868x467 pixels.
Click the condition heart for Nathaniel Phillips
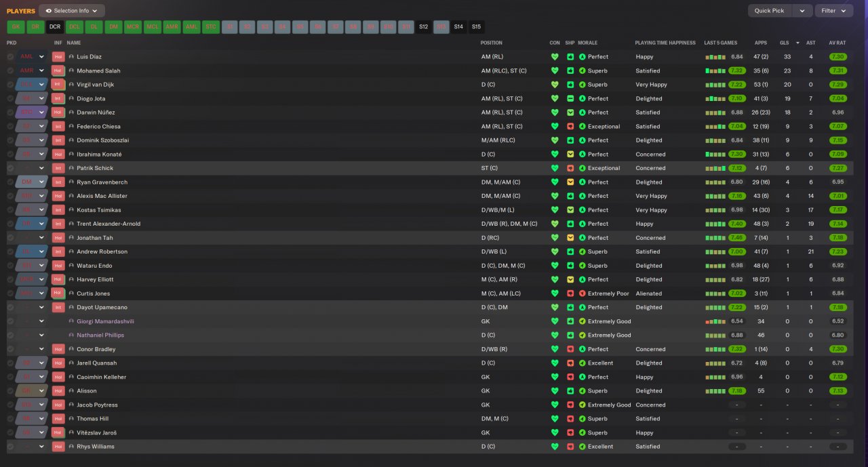(555, 336)
